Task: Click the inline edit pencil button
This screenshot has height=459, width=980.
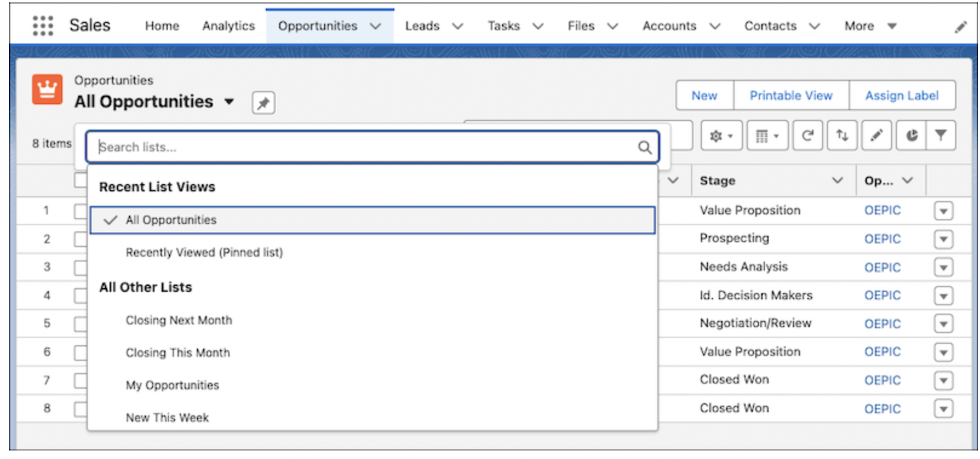Action: click(876, 136)
